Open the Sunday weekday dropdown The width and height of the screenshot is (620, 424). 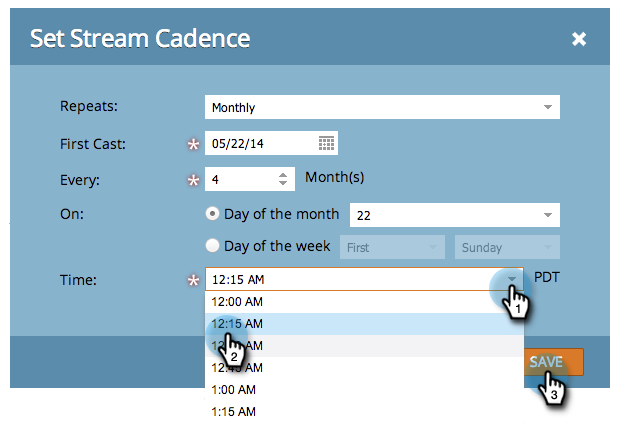[x=507, y=247]
